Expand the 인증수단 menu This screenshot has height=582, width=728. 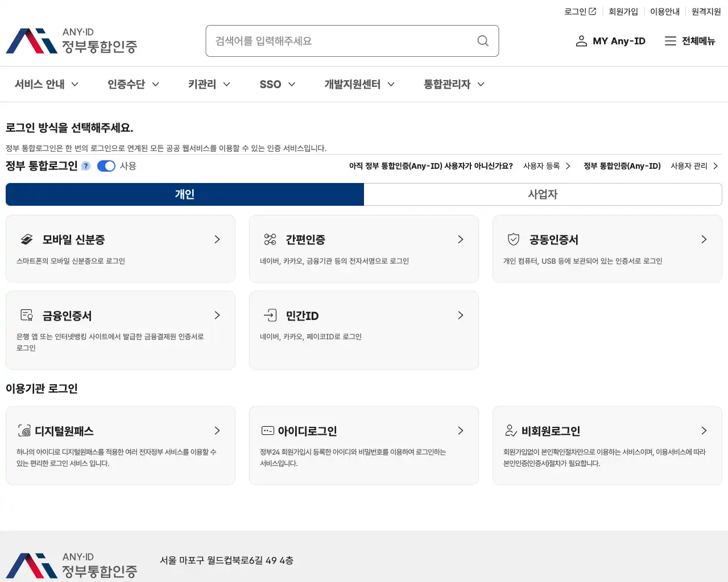tap(134, 84)
